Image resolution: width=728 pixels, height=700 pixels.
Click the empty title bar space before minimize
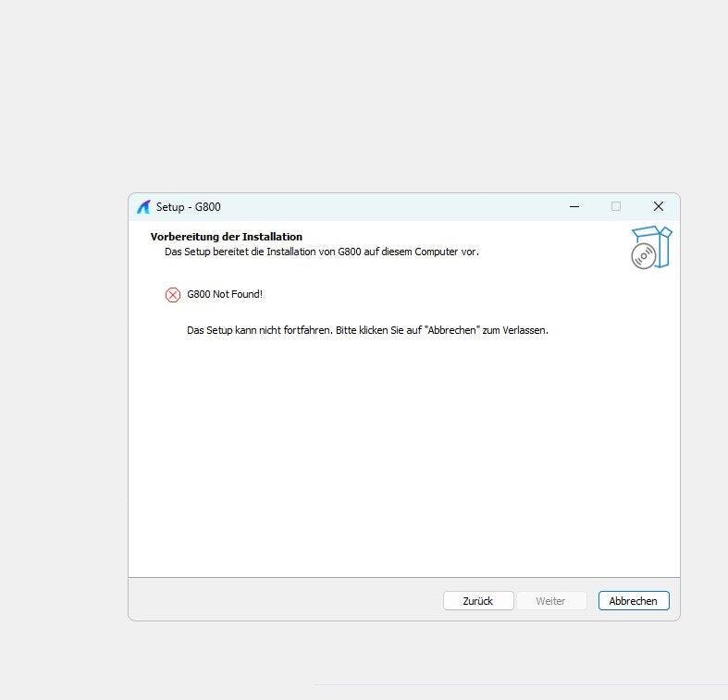389,207
